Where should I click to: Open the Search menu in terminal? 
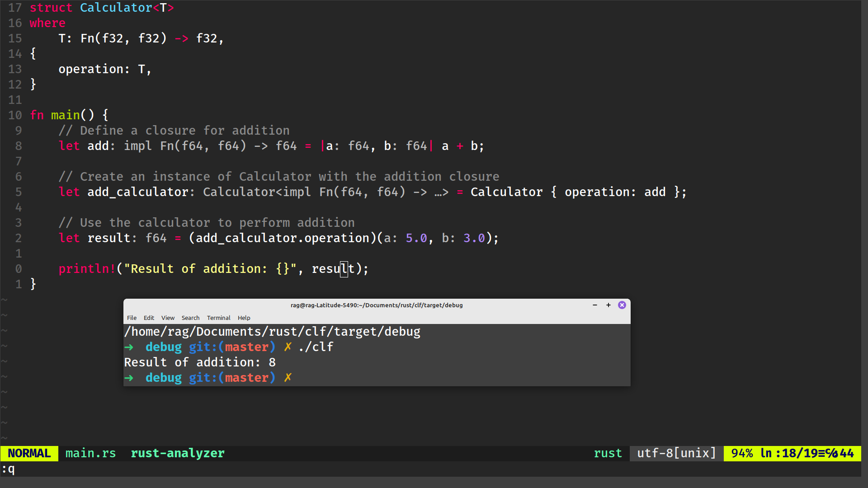[x=190, y=318]
